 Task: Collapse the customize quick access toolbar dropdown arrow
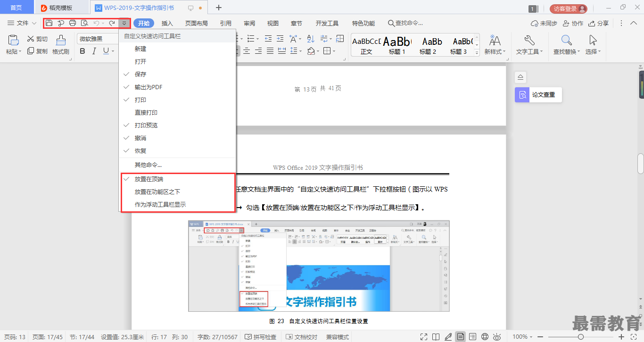click(124, 23)
